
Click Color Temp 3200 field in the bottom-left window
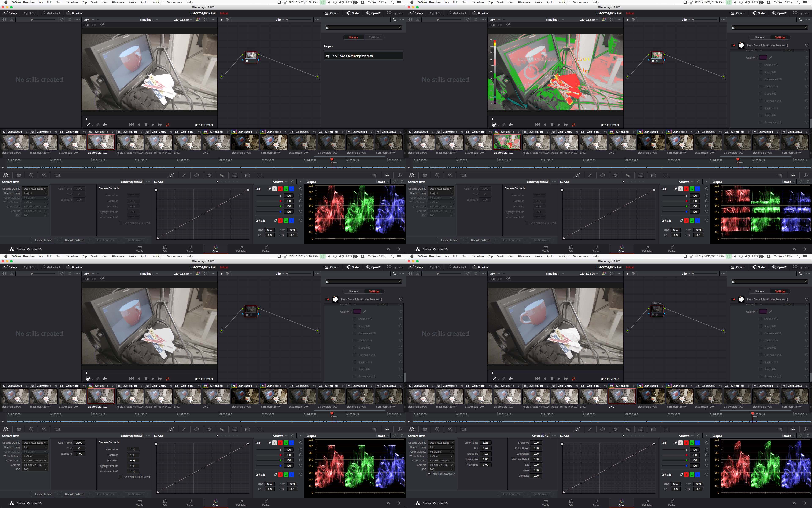pyautogui.click(x=79, y=443)
